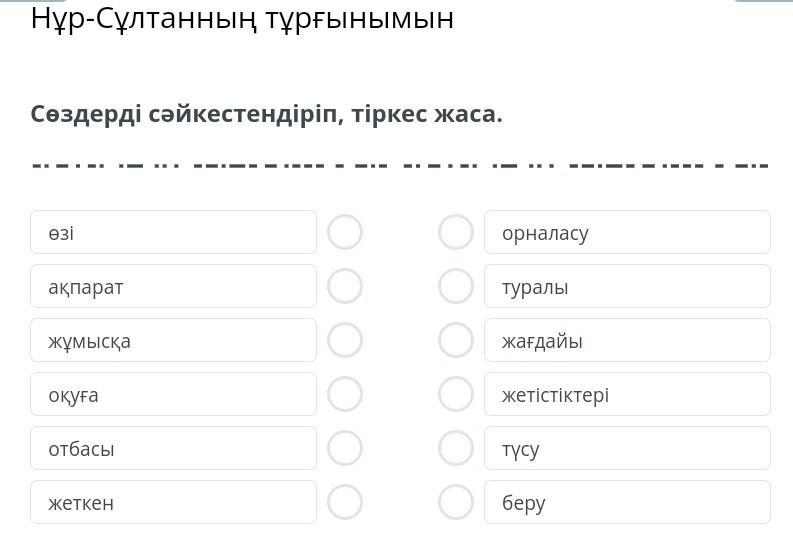Select the connector circle next to жұмысқа
This screenshot has width=793, height=558.
(x=345, y=340)
